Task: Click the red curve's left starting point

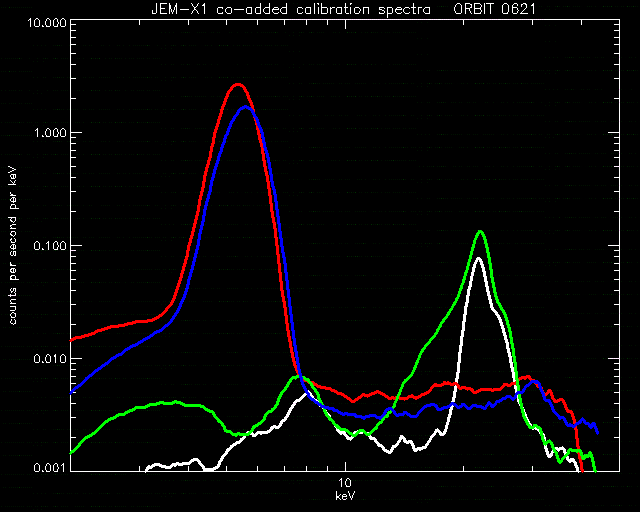Action: (x=72, y=340)
